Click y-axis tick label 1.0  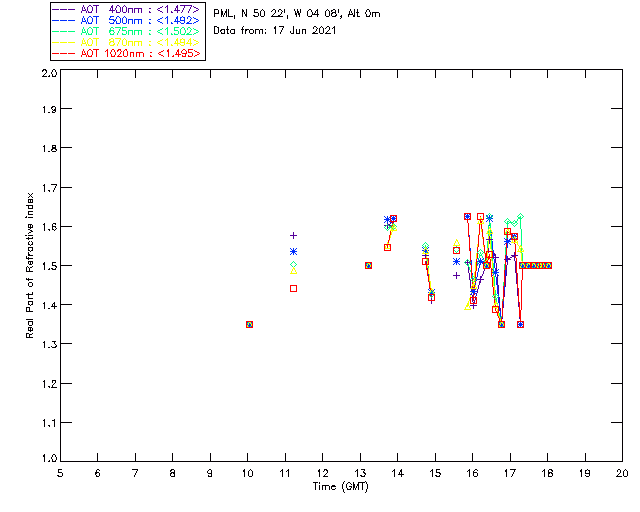[49, 458]
